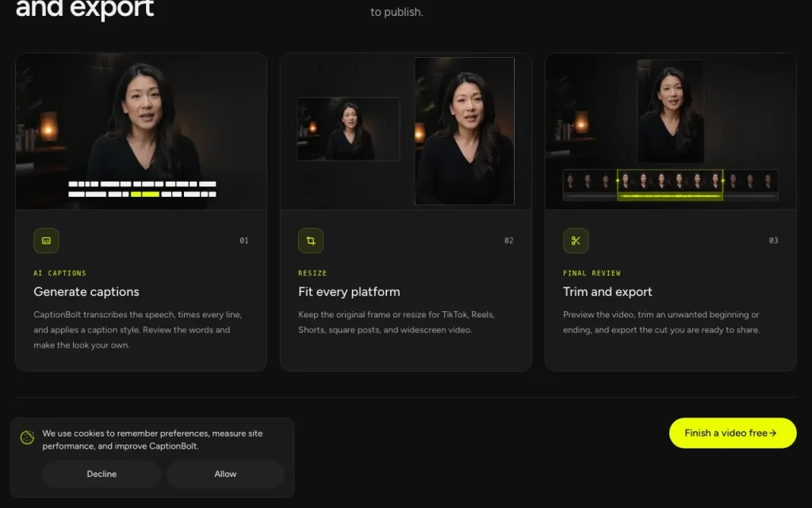
Task: Open the Fit every platform heading
Action: point(349,292)
